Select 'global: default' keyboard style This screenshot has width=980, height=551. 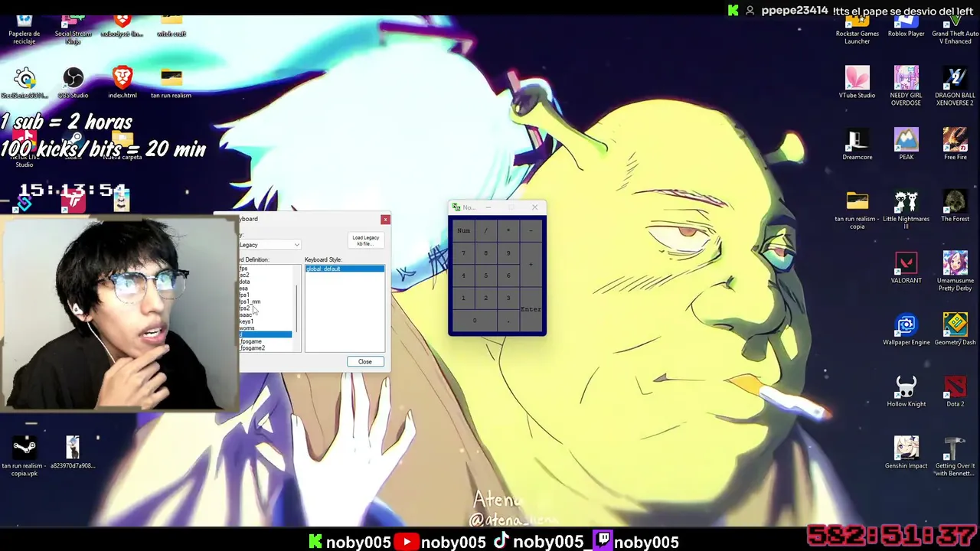pyautogui.click(x=345, y=269)
